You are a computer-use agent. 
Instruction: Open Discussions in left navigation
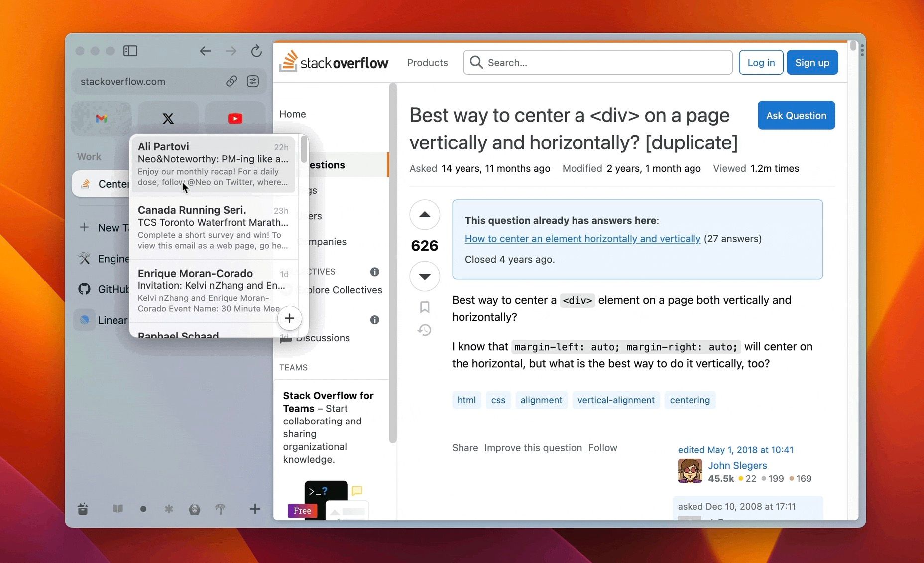point(323,338)
